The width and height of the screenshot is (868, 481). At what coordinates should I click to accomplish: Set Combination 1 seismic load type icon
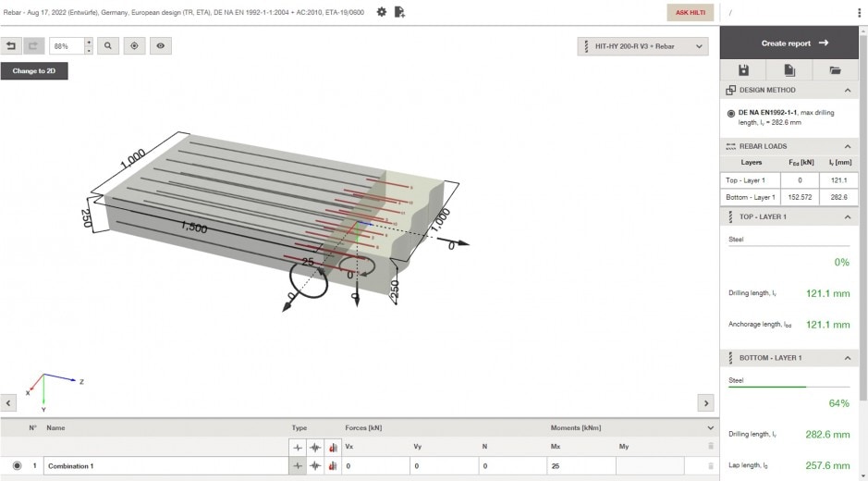(x=315, y=466)
